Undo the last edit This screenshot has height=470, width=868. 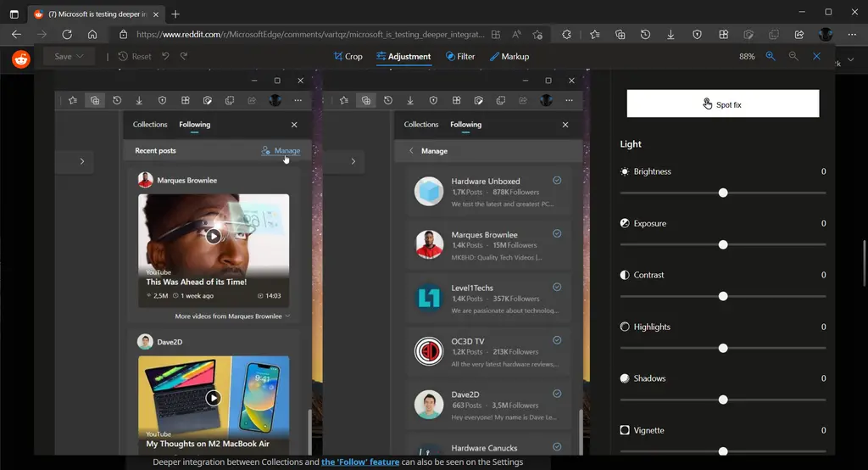tap(166, 56)
